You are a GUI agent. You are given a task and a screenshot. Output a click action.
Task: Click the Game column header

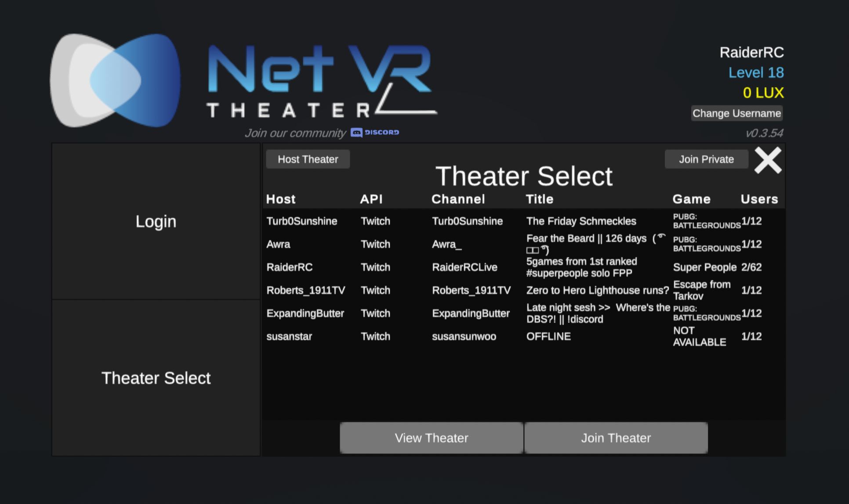691,199
